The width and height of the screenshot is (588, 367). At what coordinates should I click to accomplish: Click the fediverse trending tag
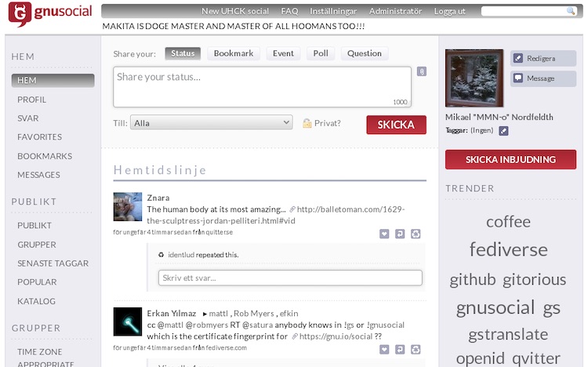coord(509,249)
